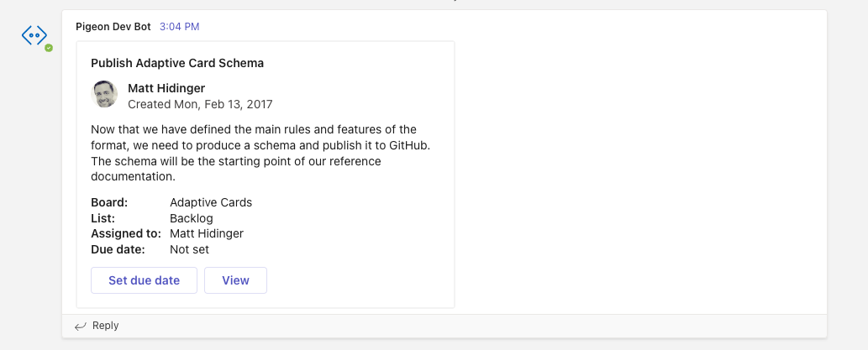Click the Assigned to: field label
This screenshot has width=868, height=350.
(126, 233)
